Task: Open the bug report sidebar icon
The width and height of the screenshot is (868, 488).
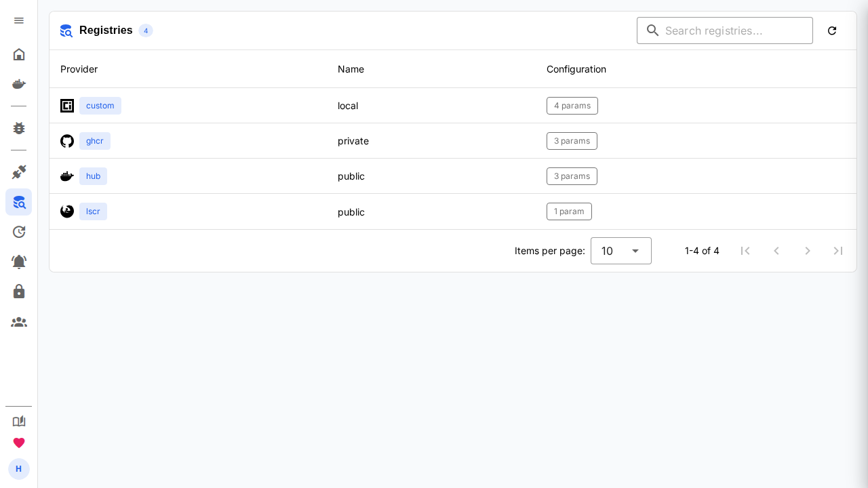Action: pos(19,128)
